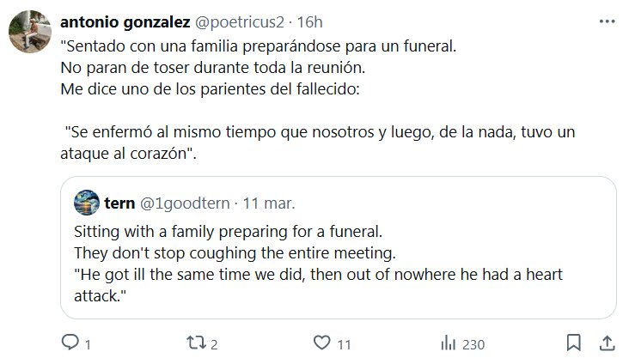This screenshot has width=629, height=364.
Task: Open the tern display name in quote
Action: 119,205
